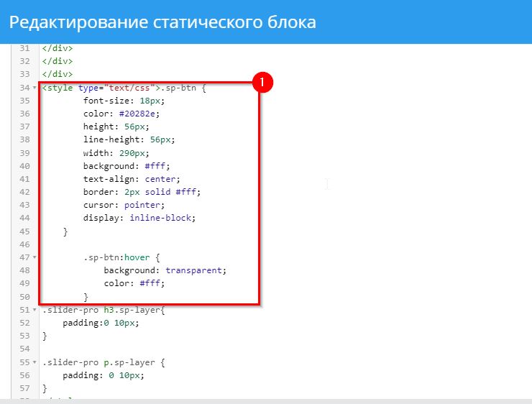This screenshot has height=404, width=532.
Task: Click the red number 1 annotation badge
Action: (262, 83)
